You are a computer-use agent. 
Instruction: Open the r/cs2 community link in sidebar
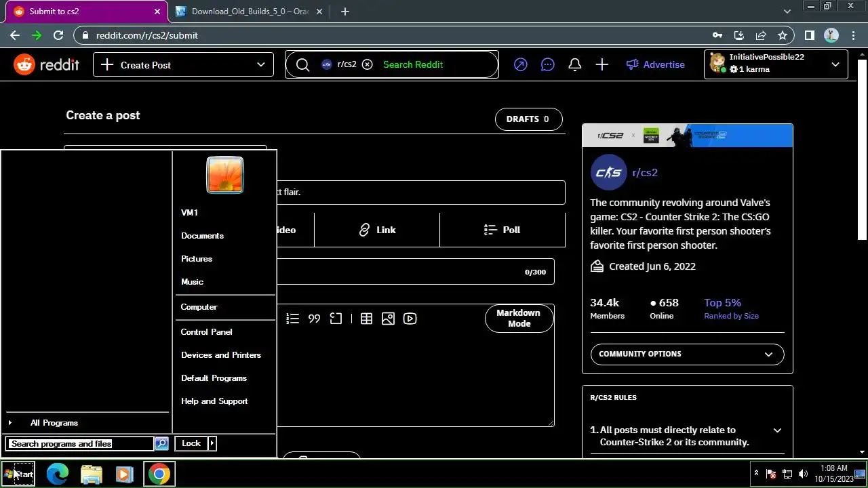click(645, 172)
